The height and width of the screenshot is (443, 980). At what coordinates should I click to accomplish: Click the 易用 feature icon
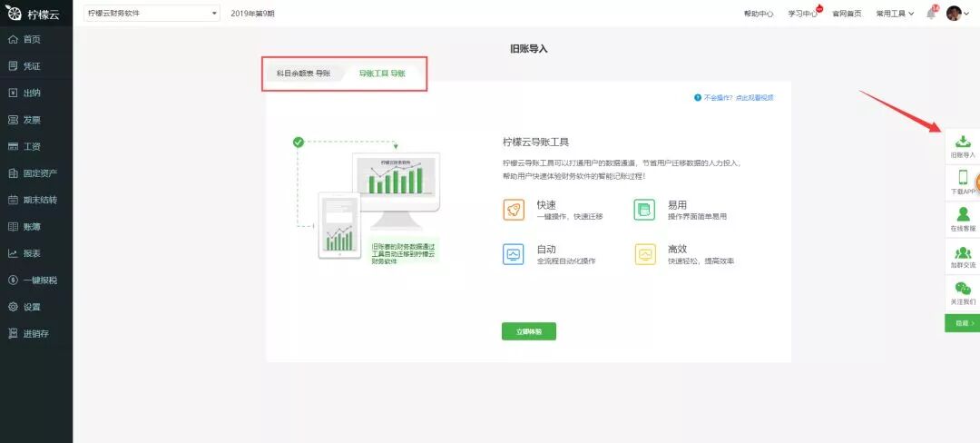point(644,210)
